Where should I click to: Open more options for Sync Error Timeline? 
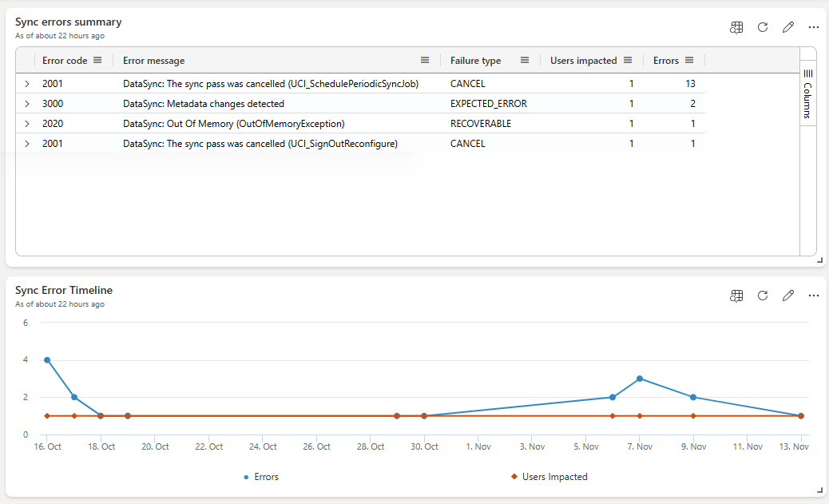814,296
